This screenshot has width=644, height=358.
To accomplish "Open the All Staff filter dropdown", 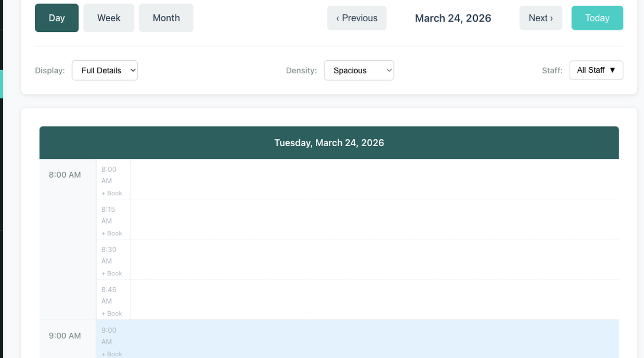I will pos(596,70).
